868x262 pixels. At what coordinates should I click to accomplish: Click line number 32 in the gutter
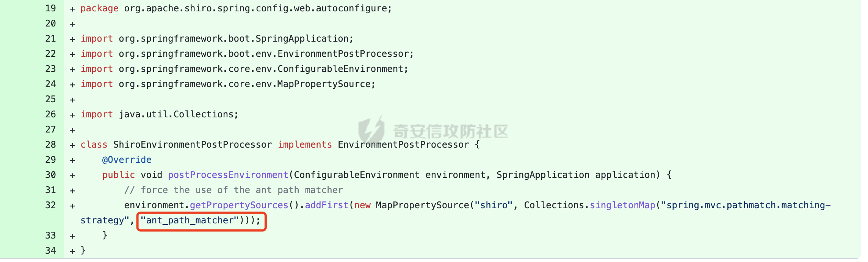tap(50, 205)
